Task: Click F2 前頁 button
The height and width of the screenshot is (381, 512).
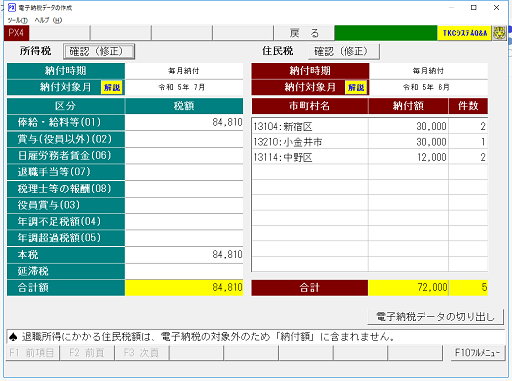Action: [87, 353]
